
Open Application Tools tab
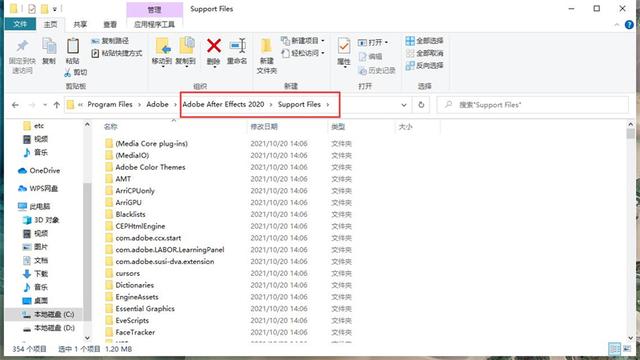154,24
